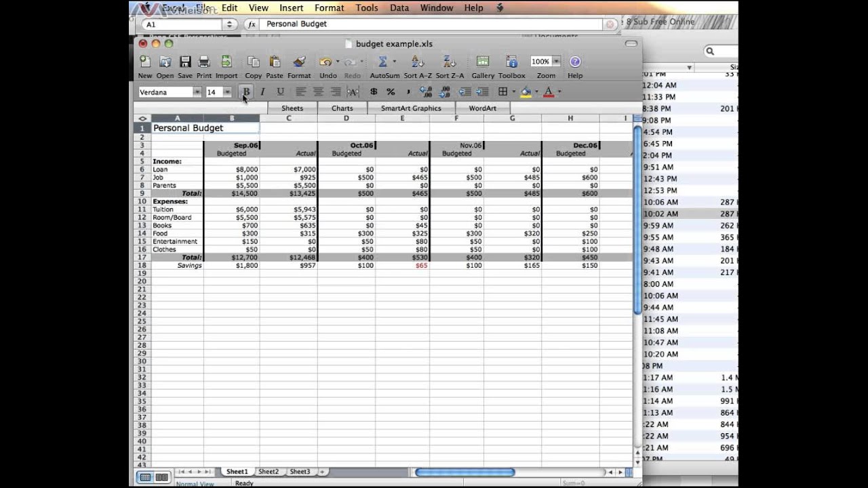The height and width of the screenshot is (488, 868).
Task: Toggle italic formatting
Action: (x=262, y=91)
